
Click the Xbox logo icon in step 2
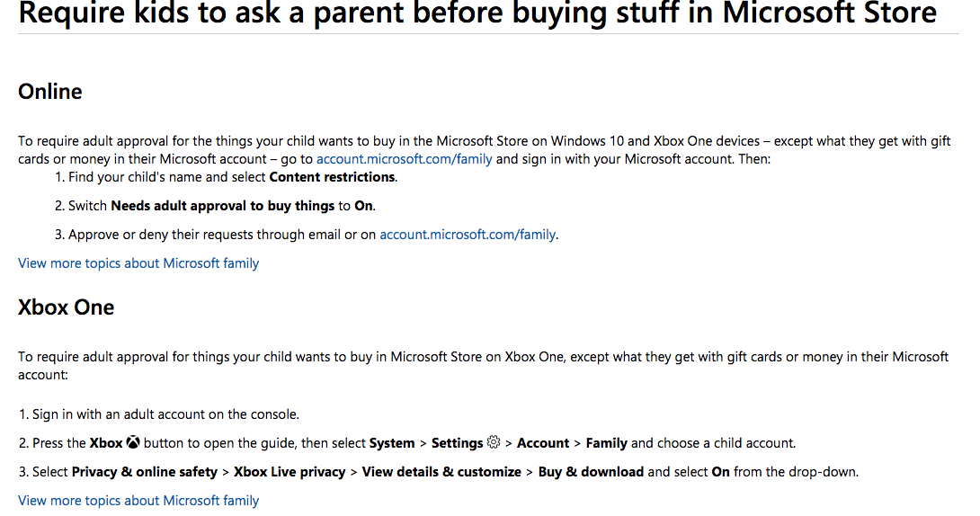click(x=133, y=443)
